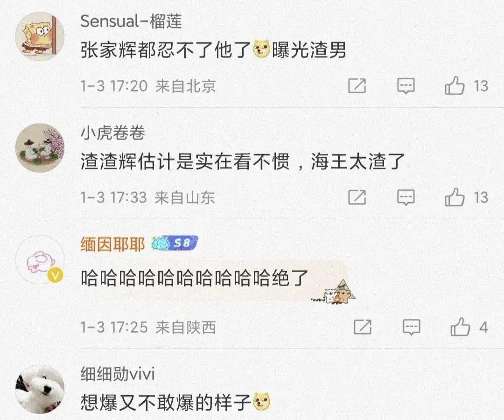Thumbs up the 小虎卷卷 comment
The image size is (504, 420).
[x=455, y=197]
